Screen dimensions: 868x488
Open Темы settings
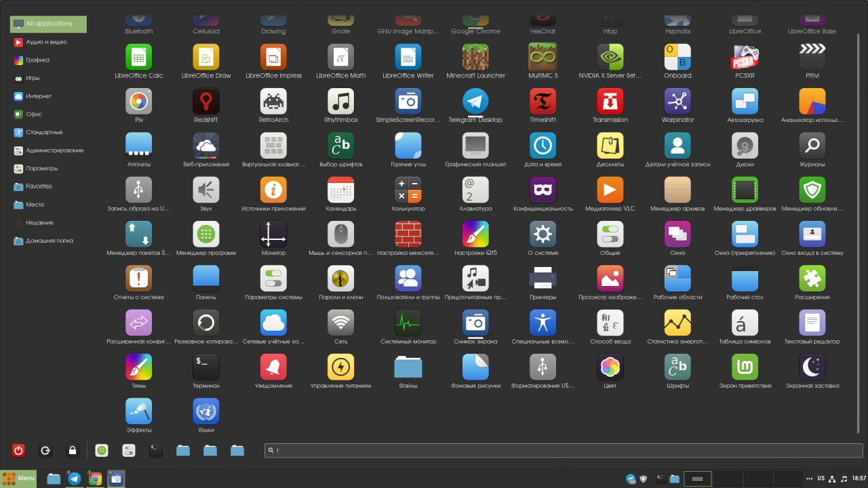(x=138, y=367)
